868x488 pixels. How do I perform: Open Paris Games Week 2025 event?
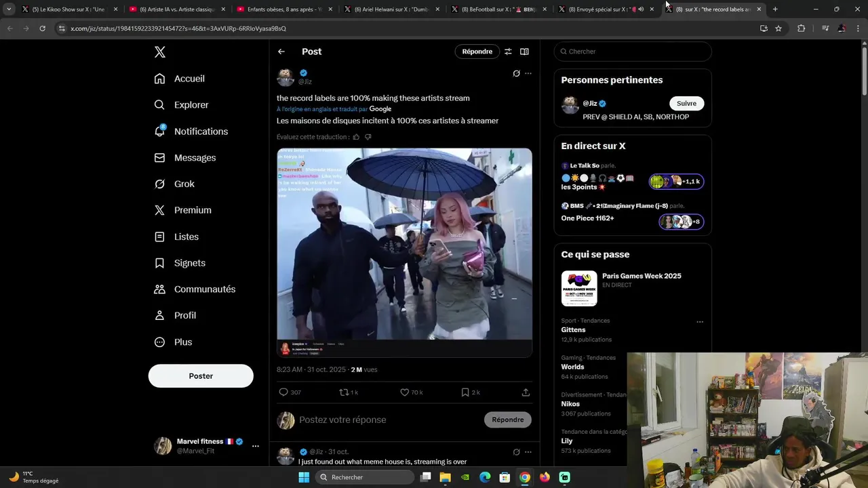point(633,288)
